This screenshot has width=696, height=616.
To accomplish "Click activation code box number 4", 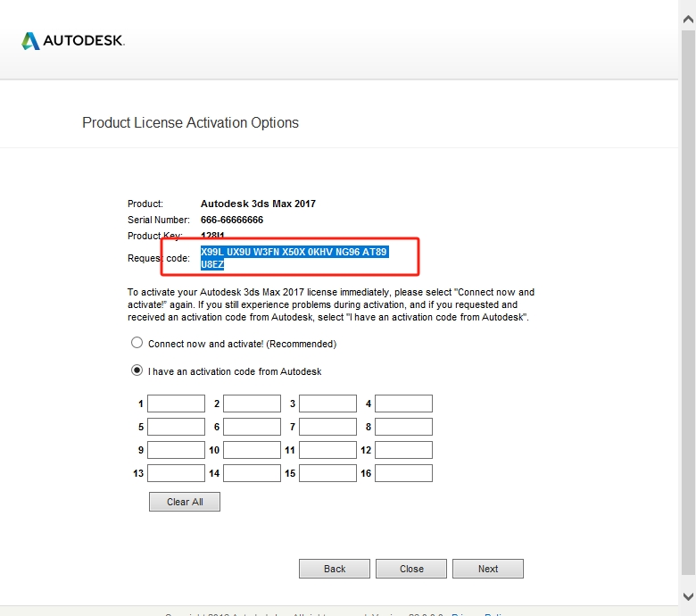I will click(403, 404).
